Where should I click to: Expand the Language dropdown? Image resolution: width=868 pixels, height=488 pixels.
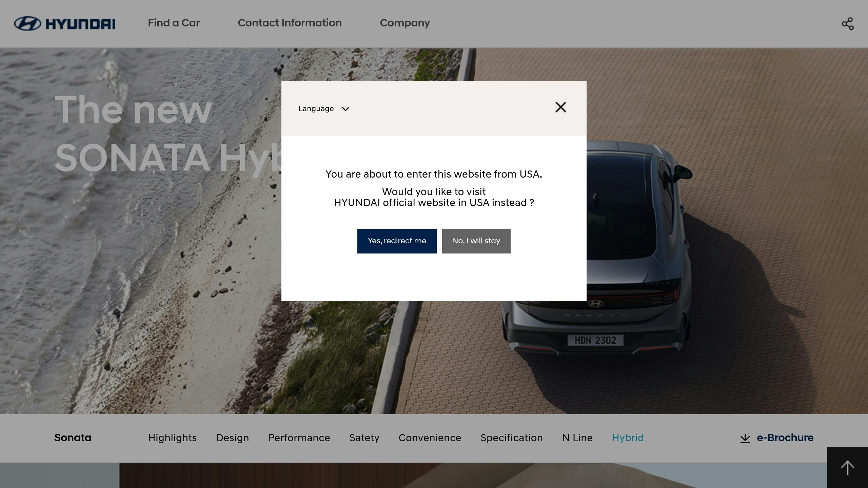click(x=324, y=109)
